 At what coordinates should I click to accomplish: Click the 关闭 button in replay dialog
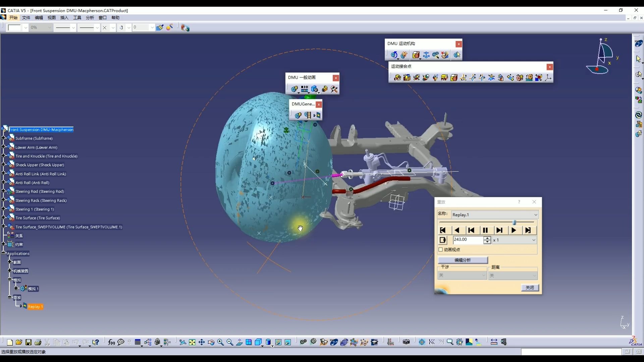(530, 288)
